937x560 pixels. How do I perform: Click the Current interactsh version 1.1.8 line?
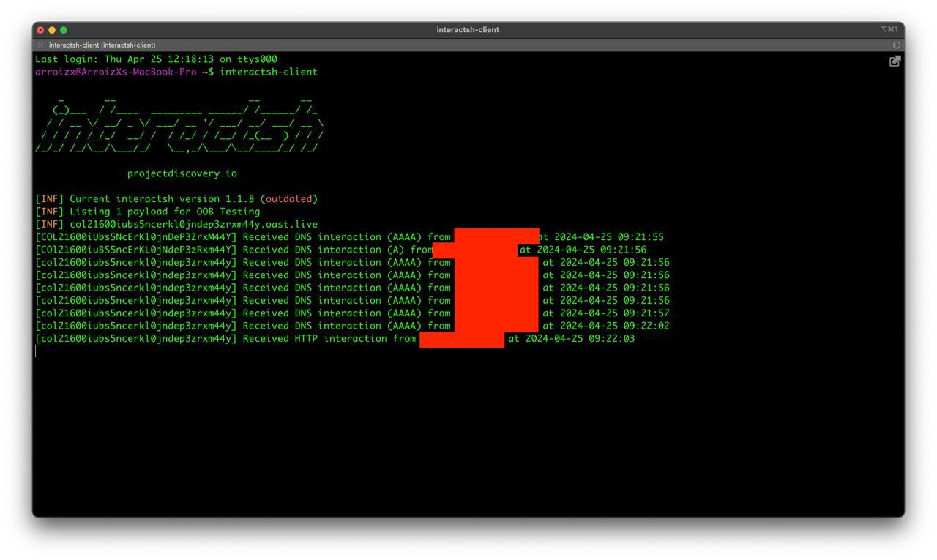[176, 199]
